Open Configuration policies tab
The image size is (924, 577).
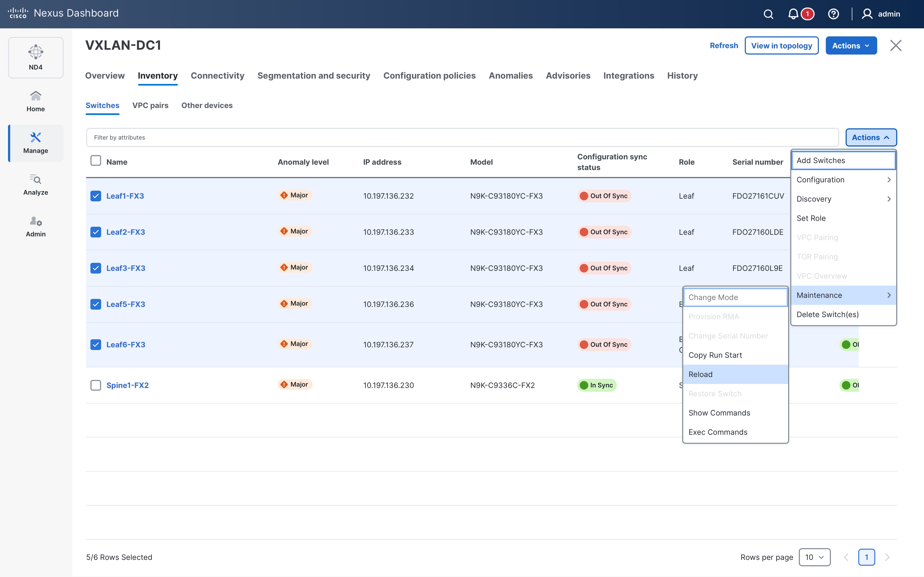(x=430, y=76)
